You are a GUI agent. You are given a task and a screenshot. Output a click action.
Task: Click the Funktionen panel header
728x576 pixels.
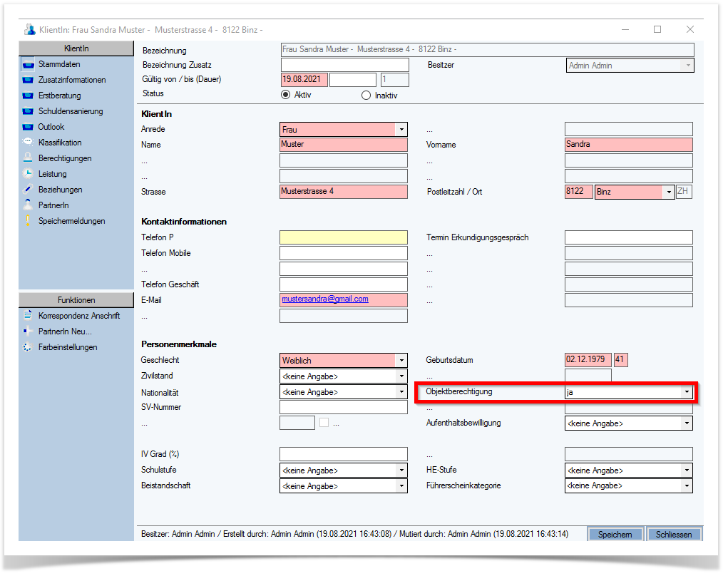coord(76,300)
